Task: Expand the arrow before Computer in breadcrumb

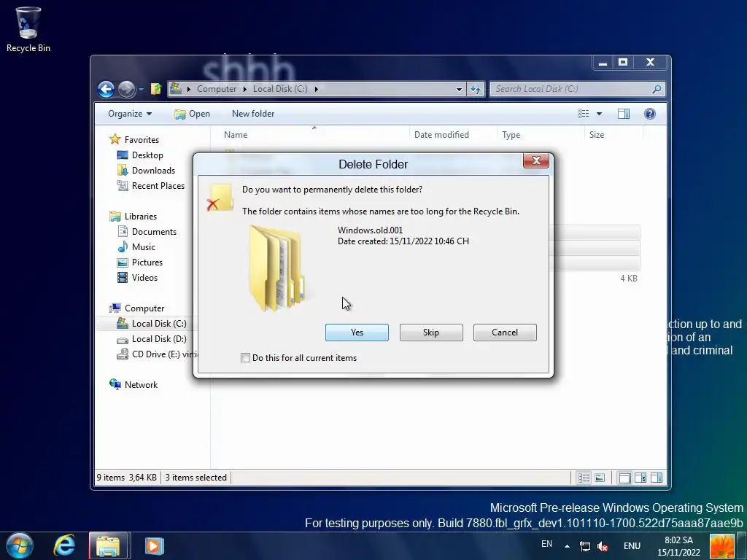Action: [189, 89]
